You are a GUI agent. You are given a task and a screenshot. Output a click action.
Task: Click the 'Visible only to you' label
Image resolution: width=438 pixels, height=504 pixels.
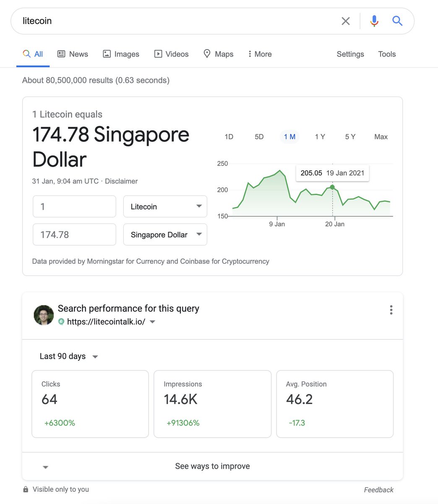coord(61,489)
